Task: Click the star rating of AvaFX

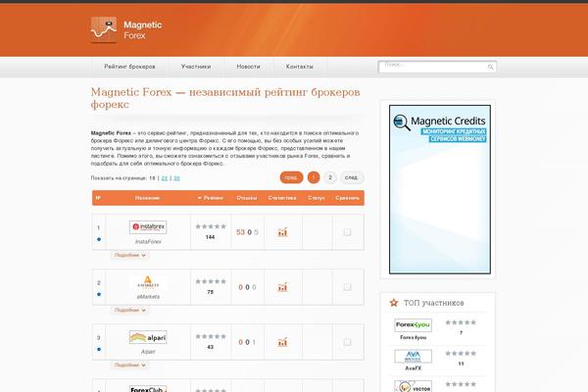Action: tap(461, 354)
